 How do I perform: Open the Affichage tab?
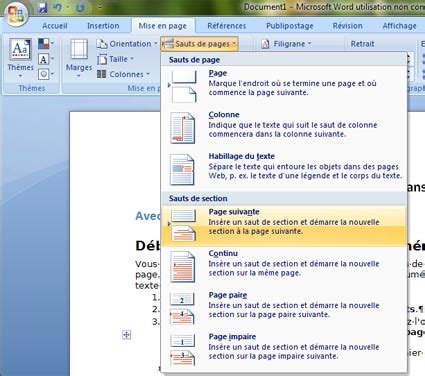point(399,26)
